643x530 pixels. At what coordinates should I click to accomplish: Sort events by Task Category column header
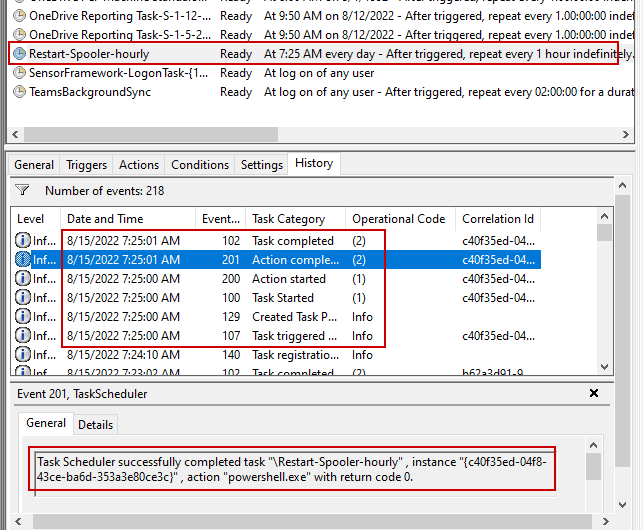[x=288, y=219]
